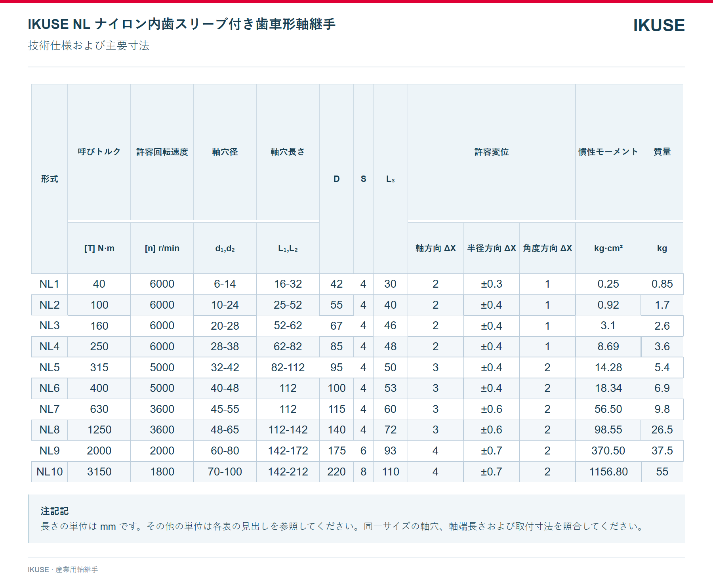Viewport: 713px width, 588px height.
Task: Click the '軸穴長さ' header cell
Action: 288,152
